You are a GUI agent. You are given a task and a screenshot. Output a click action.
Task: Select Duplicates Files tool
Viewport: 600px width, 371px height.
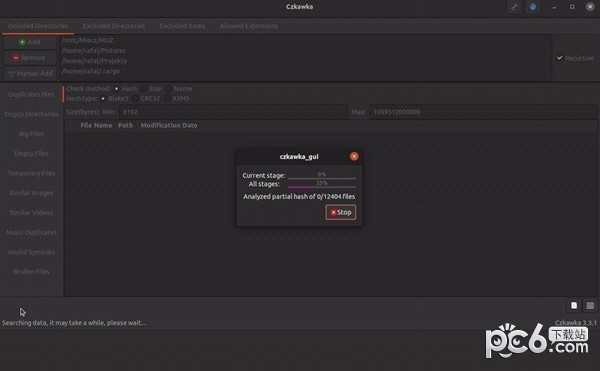point(31,94)
